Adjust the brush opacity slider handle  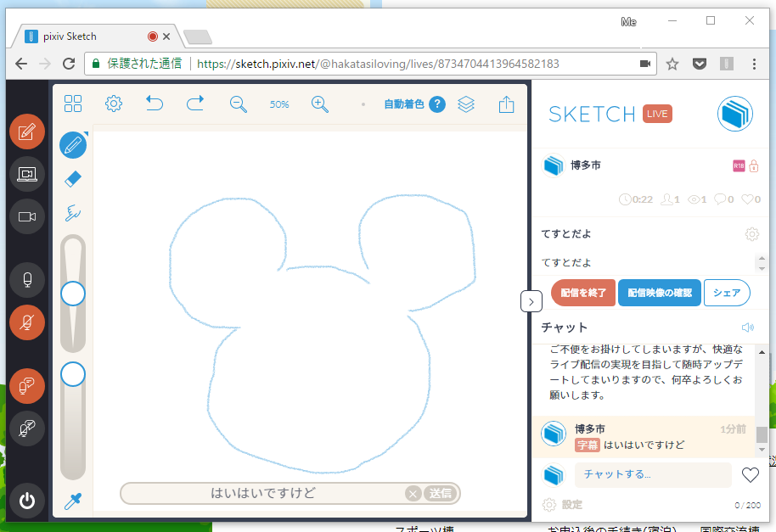click(x=73, y=374)
